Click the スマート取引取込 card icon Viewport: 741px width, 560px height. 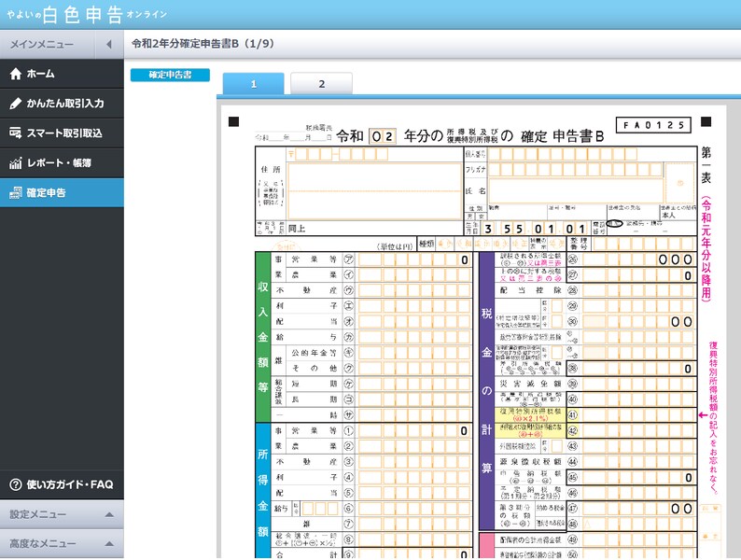click(x=16, y=133)
